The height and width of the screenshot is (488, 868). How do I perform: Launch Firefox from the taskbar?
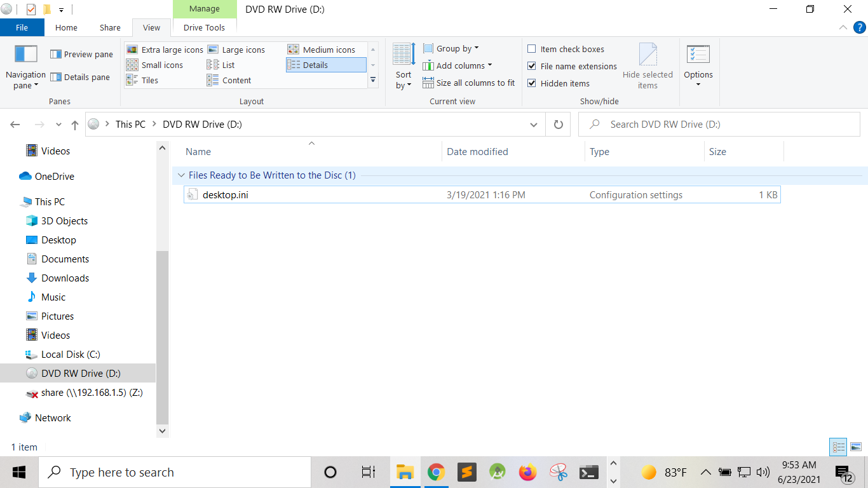point(527,472)
